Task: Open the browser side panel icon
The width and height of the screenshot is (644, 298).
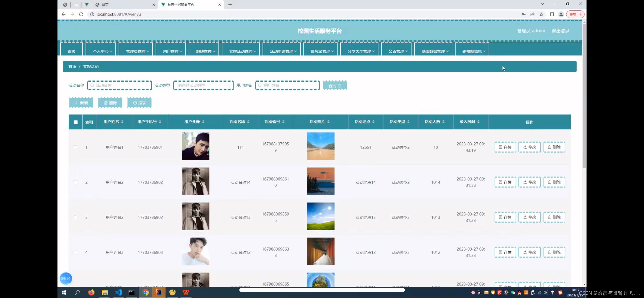Action: 552,14
